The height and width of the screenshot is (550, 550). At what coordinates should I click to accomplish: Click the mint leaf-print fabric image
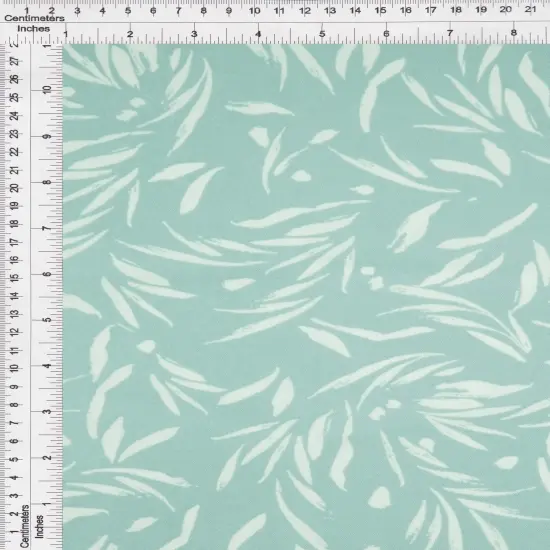click(306, 297)
